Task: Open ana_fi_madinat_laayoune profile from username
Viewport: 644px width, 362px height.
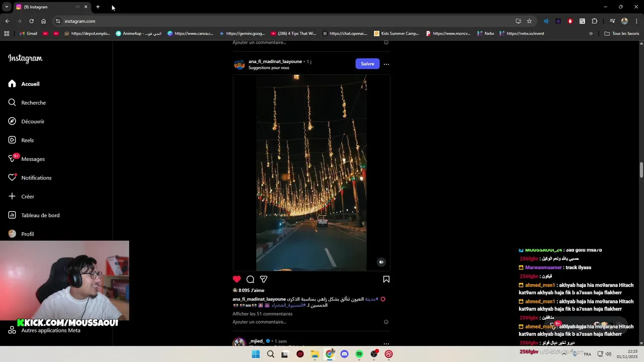Action: click(275, 61)
